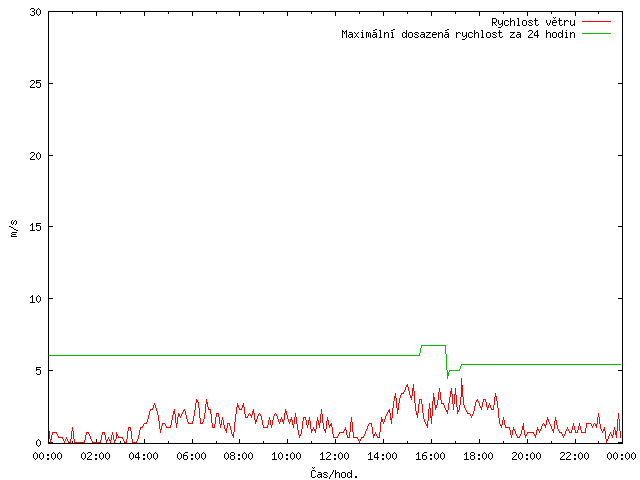Click the y-axis value 15
The image size is (640, 480).
coord(36,227)
